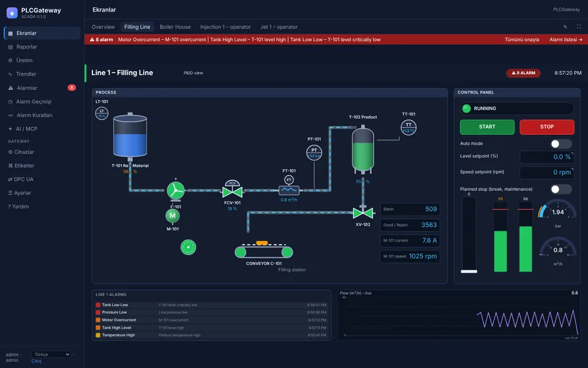The width and height of the screenshot is (588, 368).
Task: Click the PLCGateway logo icon
Action: tap(12, 13)
